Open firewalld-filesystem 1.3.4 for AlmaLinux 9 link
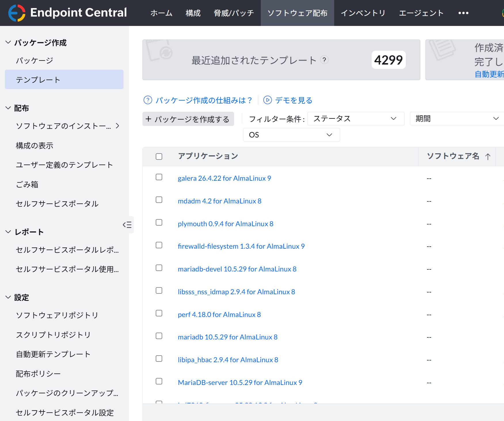This screenshot has width=504, height=421. click(x=241, y=246)
